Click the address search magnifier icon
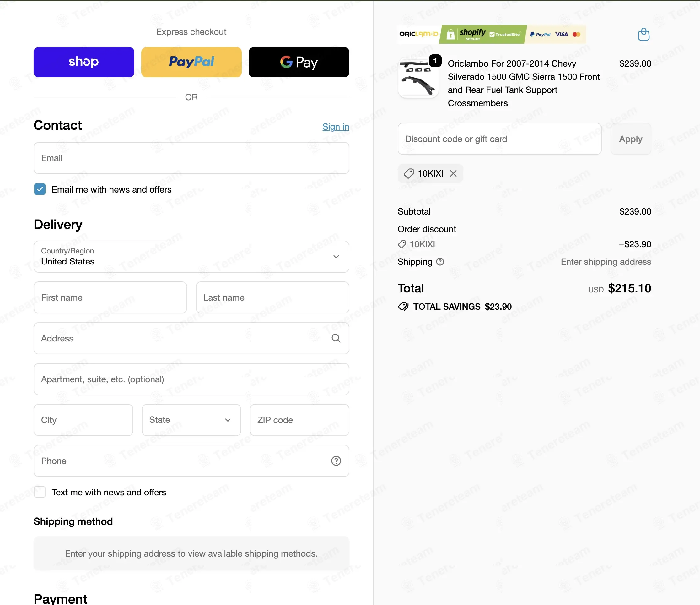 click(x=336, y=338)
